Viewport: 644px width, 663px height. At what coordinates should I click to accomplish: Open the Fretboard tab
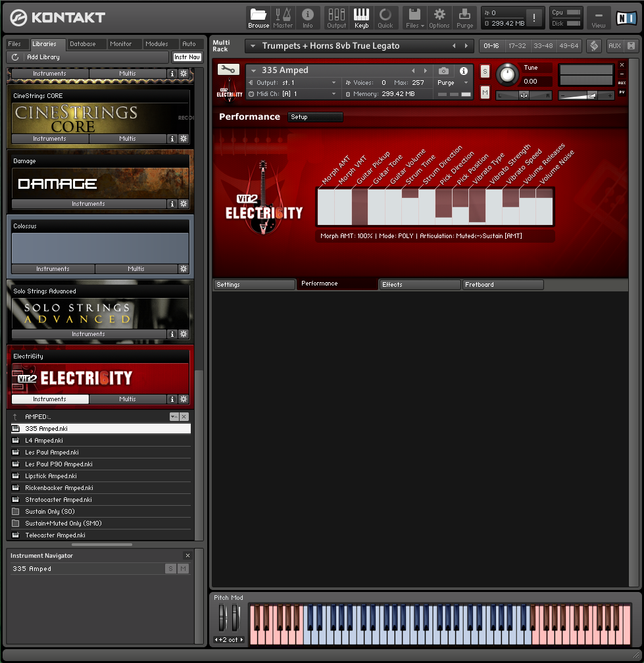pos(503,285)
